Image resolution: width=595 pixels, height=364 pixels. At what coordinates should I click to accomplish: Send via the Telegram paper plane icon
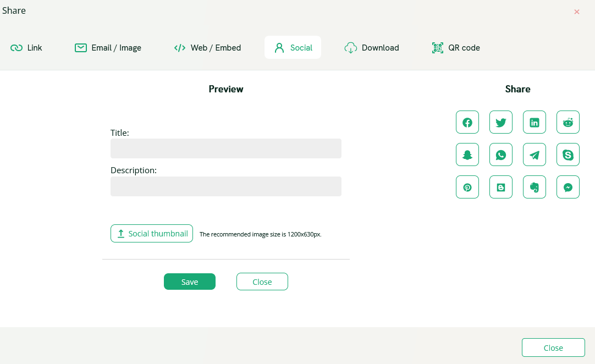[535, 155]
